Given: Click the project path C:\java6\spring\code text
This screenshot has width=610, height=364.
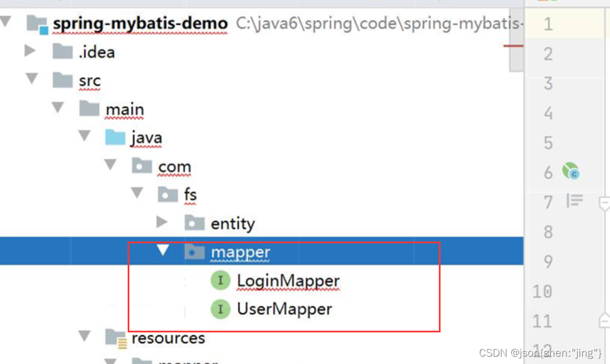Looking at the screenshot, I should click(380, 24).
